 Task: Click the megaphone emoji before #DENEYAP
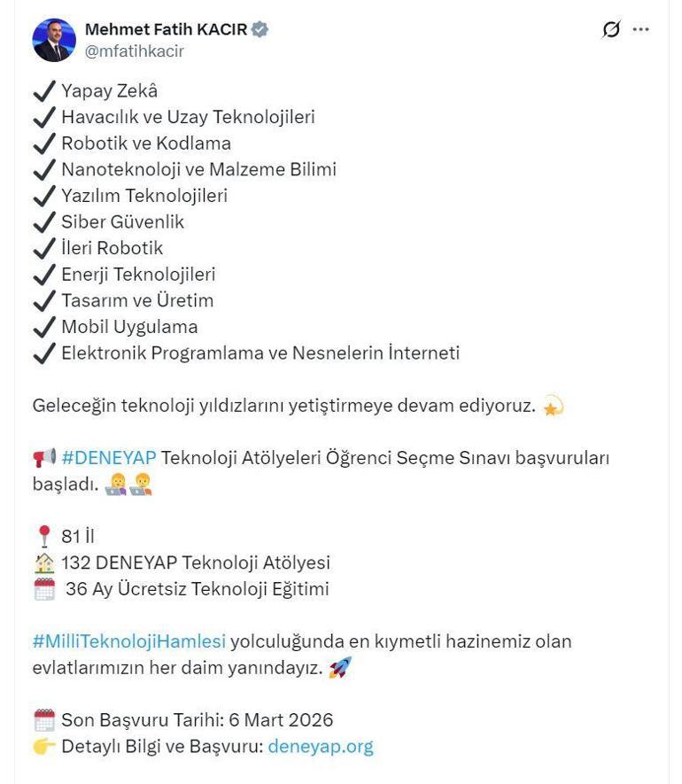click(x=43, y=455)
